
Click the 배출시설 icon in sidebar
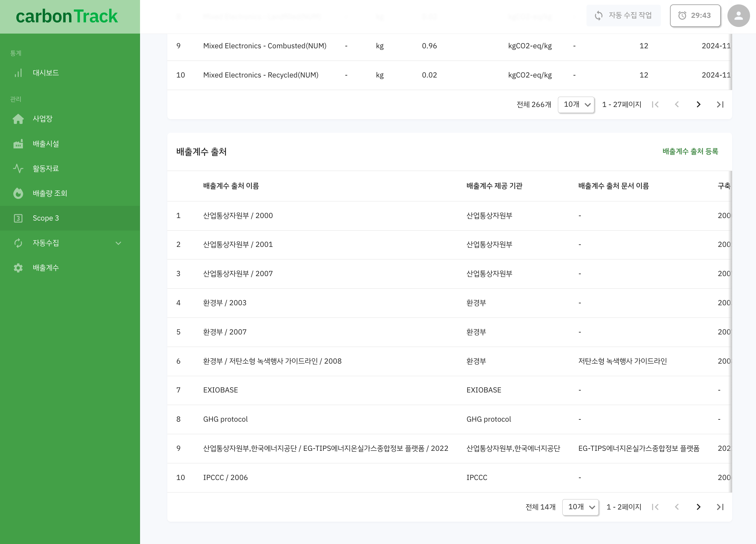(x=18, y=144)
